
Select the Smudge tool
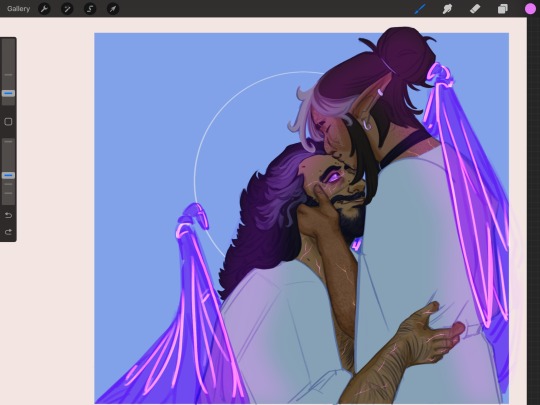coord(447,9)
